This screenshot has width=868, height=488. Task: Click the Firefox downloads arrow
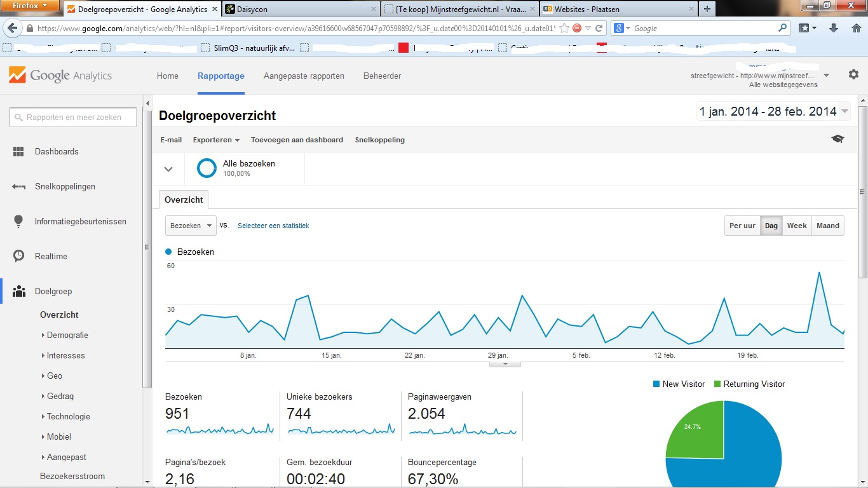point(834,28)
